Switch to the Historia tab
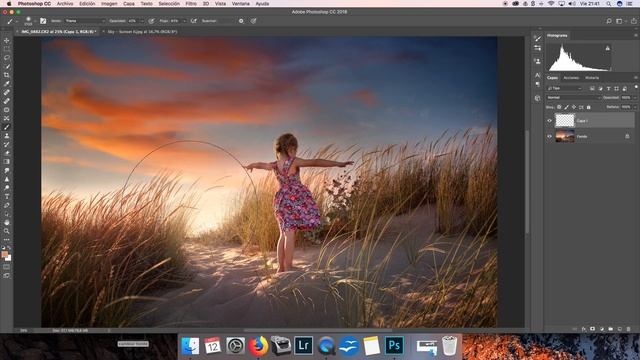 pos(592,78)
